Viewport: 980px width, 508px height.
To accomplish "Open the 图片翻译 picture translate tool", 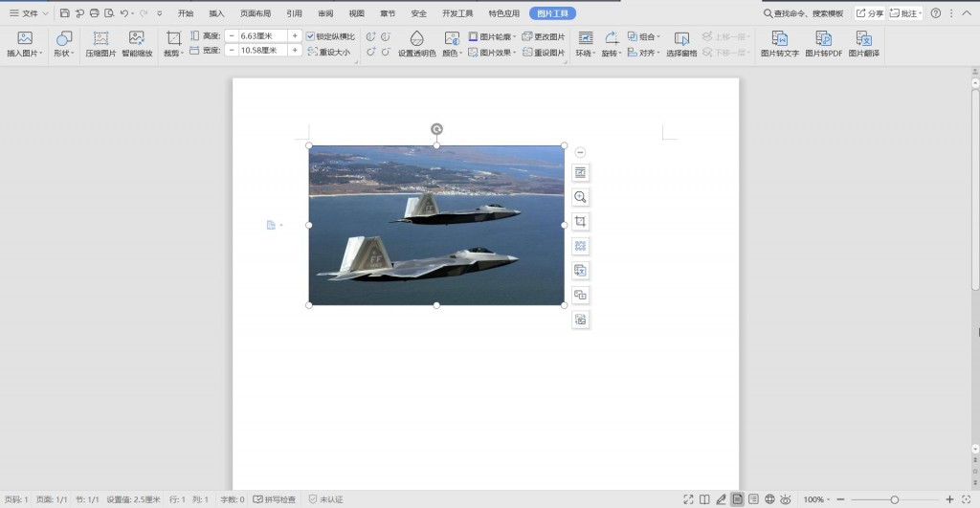I will (x=864, y=44).
